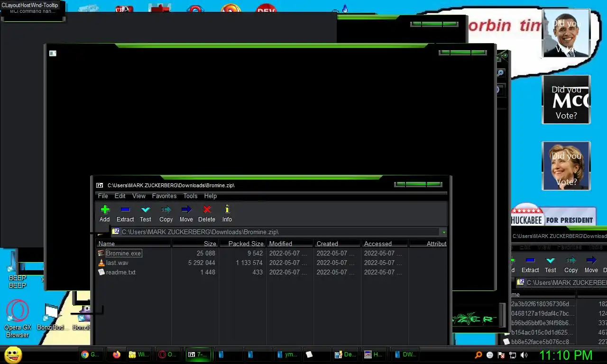Sort by the Modified column header

click(x=290, y=244)
